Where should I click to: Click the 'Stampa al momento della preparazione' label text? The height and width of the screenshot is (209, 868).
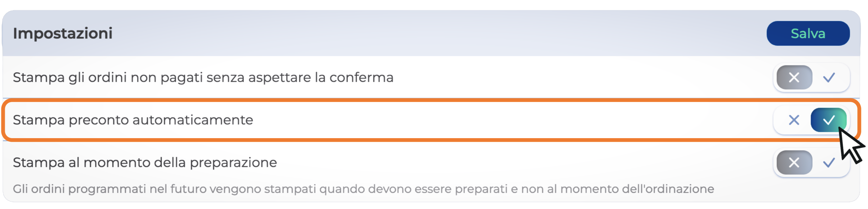click(x=145, y=163)
